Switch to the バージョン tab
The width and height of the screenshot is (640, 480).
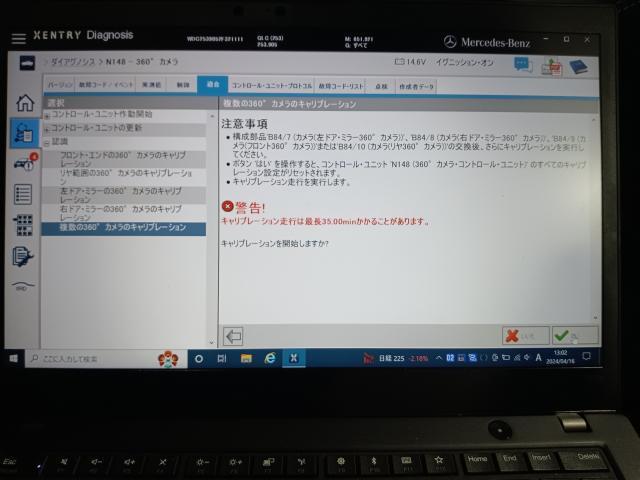pos(60,85)
